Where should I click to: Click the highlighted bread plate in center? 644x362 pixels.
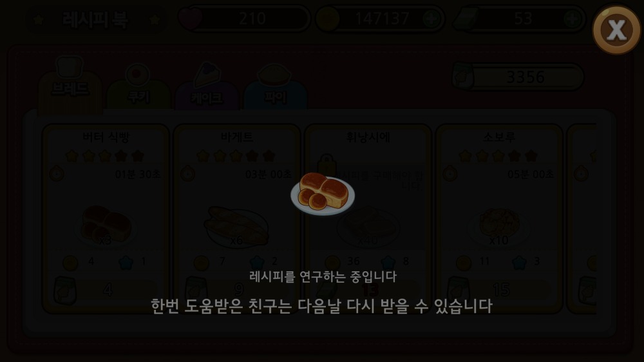pos(323,193)
